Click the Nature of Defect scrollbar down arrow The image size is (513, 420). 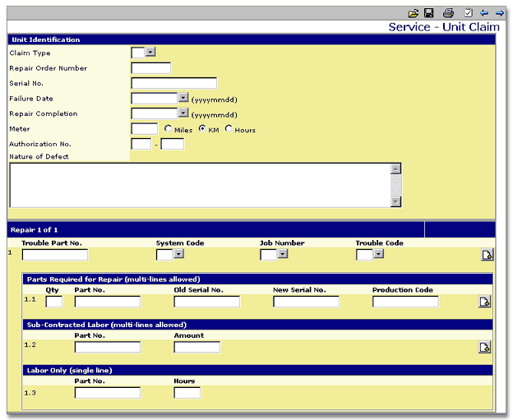tap(395, 201)
